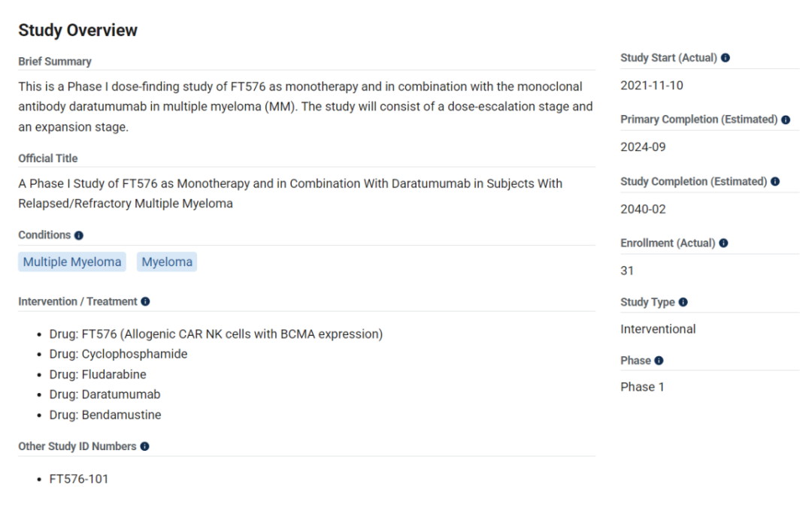Select the Myeloma condition tag
Viewport: 812px width, 508px height.
click(167, 262)
